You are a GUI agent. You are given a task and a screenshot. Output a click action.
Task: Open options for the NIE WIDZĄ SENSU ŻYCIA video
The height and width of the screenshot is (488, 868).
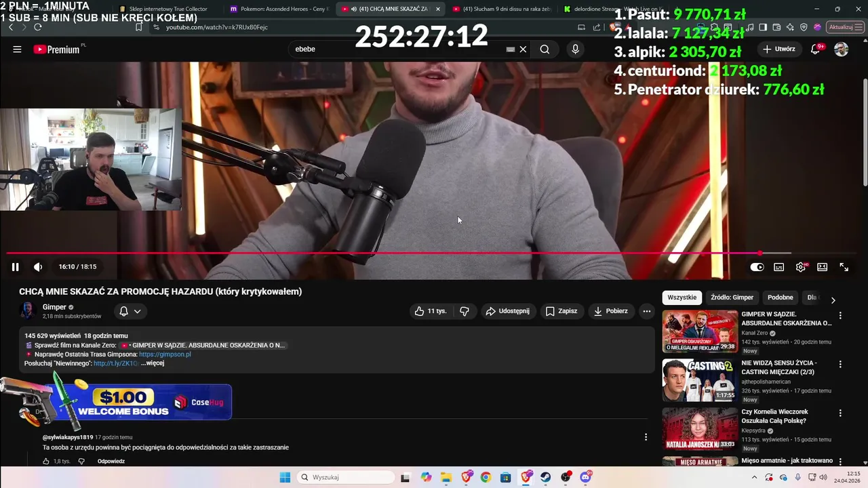click(x=840, y=365)
